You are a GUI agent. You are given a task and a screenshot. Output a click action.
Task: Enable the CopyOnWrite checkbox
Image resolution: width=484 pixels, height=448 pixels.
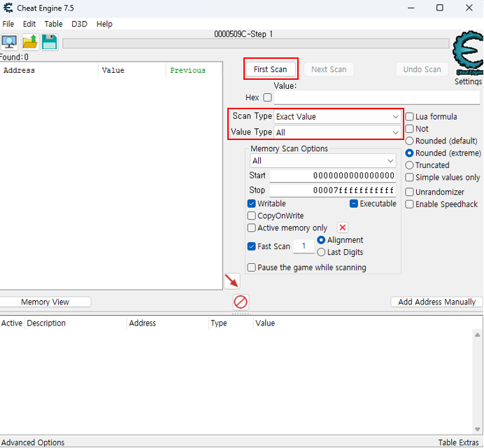(x=252, y=216)
